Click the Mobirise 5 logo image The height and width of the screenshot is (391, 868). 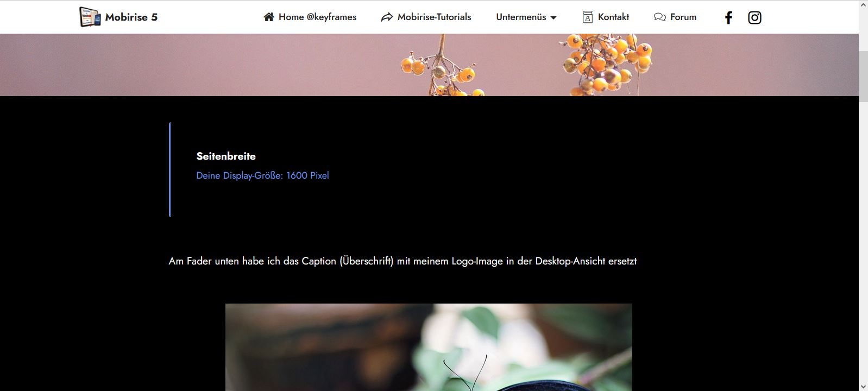pos(90,17)
